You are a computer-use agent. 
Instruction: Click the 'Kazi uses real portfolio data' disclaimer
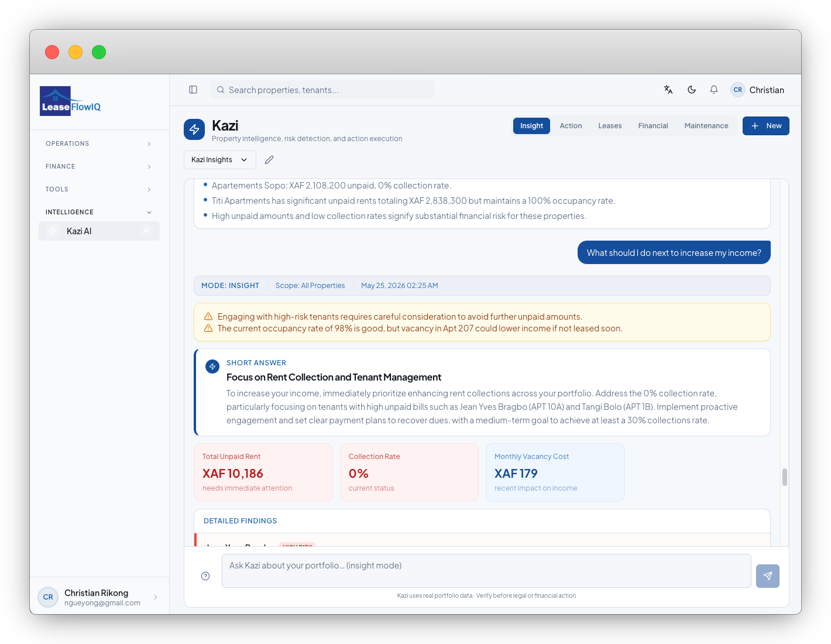click(x=486, y=595)
